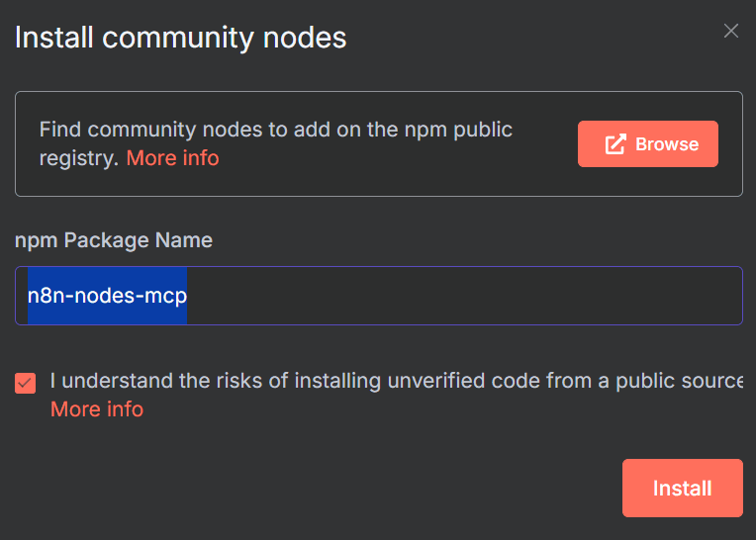The image size is (756, 540).
Task: Uncheck the unverified code risks checkbox
Action: pos(25,383)
